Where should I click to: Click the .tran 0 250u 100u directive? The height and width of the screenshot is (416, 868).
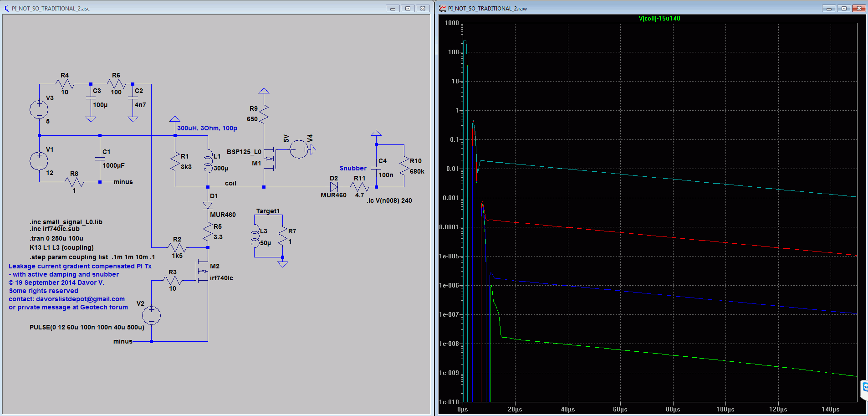click(x=56, y=238)
